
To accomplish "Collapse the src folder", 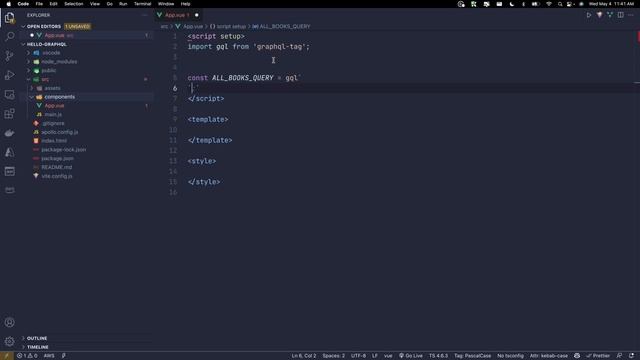I will (x=44, y=80).
